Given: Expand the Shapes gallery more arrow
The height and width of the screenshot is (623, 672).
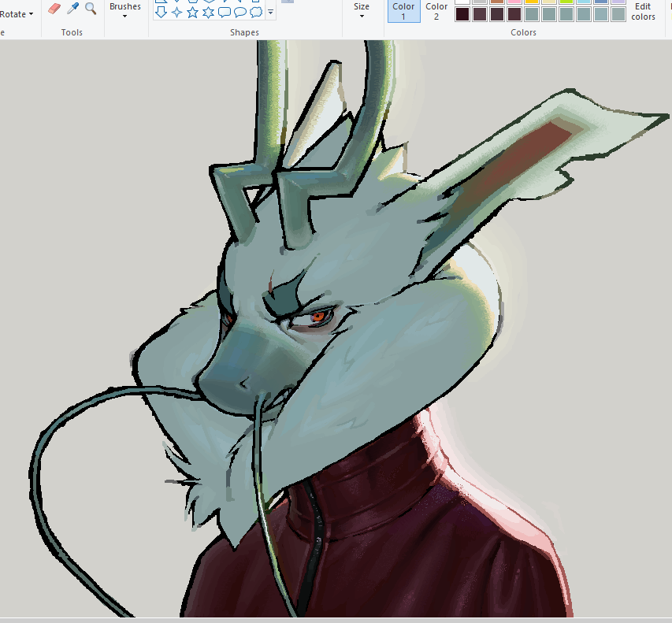Looking at the screenshot, I should pyautogui.click(x=270, y=13).
